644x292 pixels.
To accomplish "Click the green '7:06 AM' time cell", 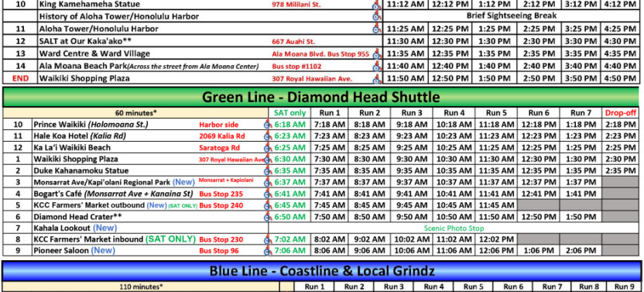I will pos(290,250).
